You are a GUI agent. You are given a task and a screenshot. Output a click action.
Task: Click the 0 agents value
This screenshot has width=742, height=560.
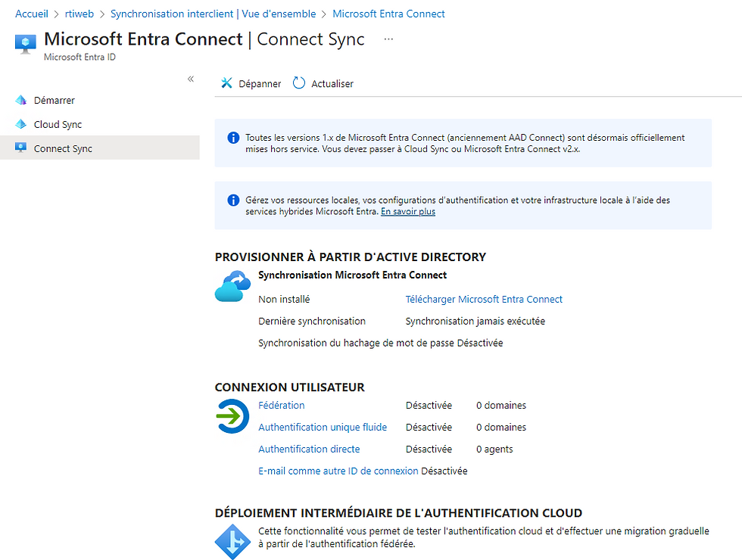[494, 449]
